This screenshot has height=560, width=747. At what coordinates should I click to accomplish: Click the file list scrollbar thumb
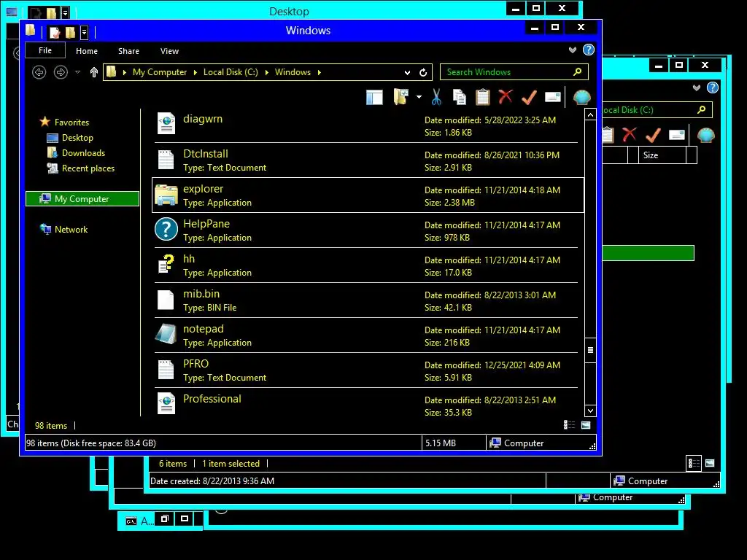(590, 350)
